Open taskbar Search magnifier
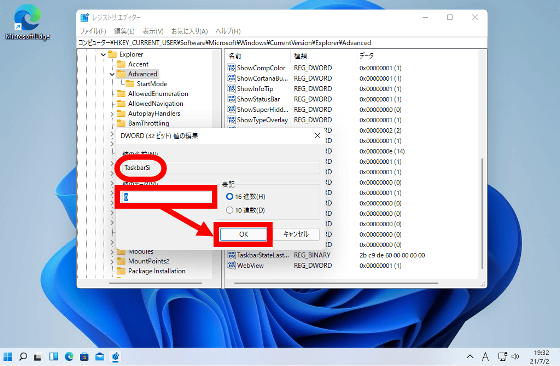Image resolution: width=560 pixels, height=366 pixels. pyautogui.click(x=23, y=357)
